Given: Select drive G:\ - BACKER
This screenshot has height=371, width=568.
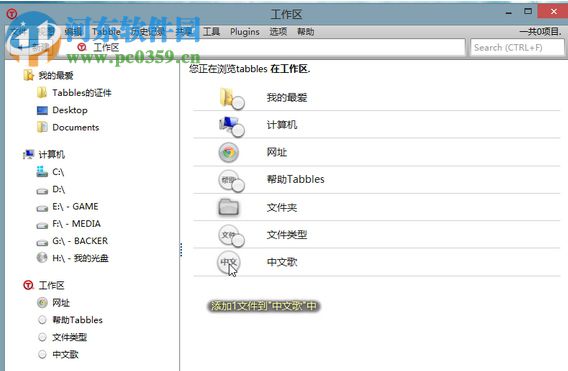Looking at the screenshot, I should tap(72, 241).
